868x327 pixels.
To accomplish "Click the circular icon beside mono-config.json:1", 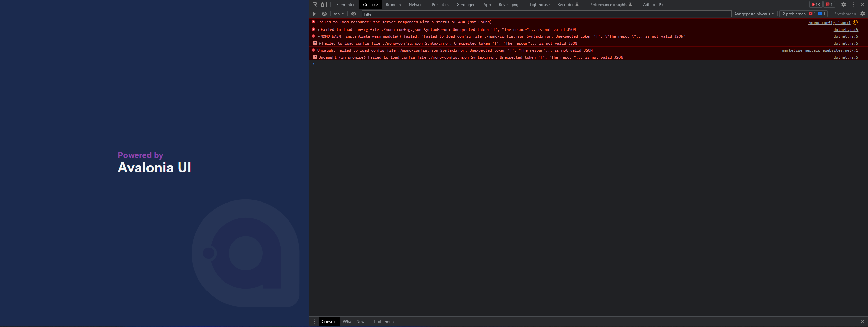I will pos(855,23).
